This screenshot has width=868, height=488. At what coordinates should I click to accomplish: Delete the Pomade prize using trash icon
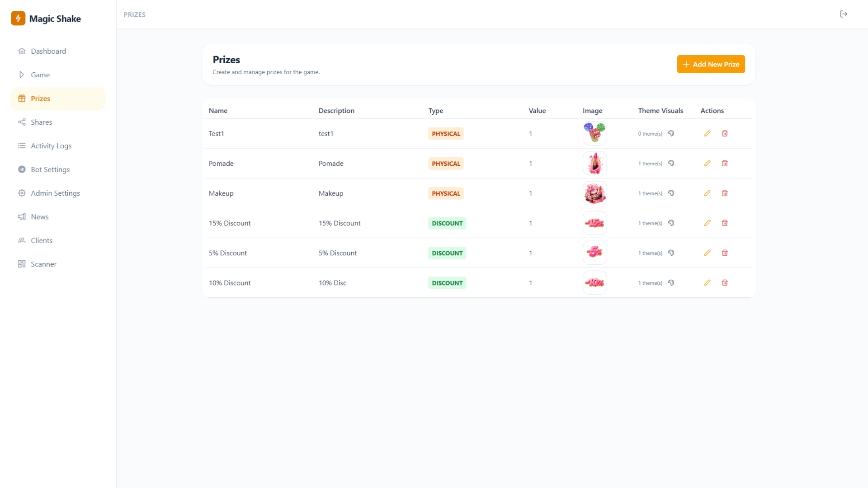pos(725,164)
